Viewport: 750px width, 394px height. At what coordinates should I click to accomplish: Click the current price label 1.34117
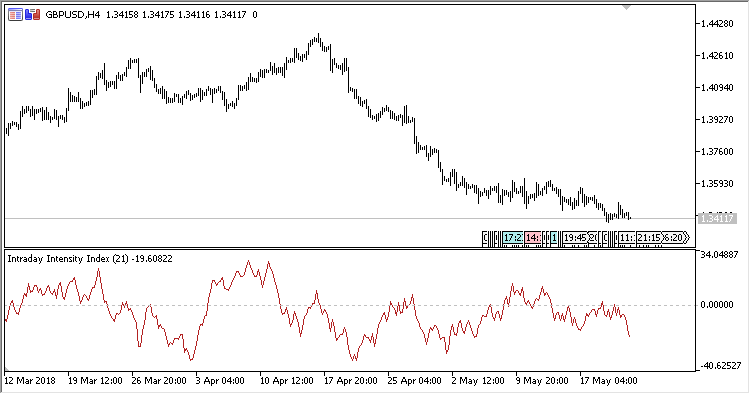pos(716,219)
